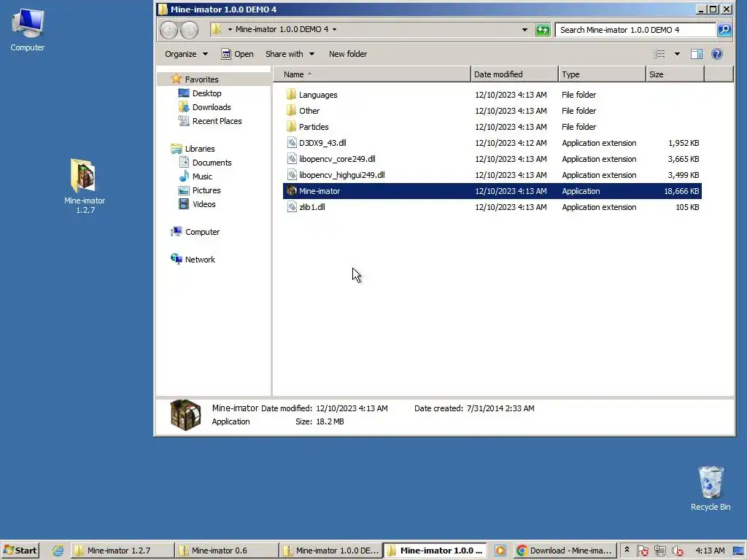
Task: Click the 18,666 KB size cell
Action: pos(681,191)
